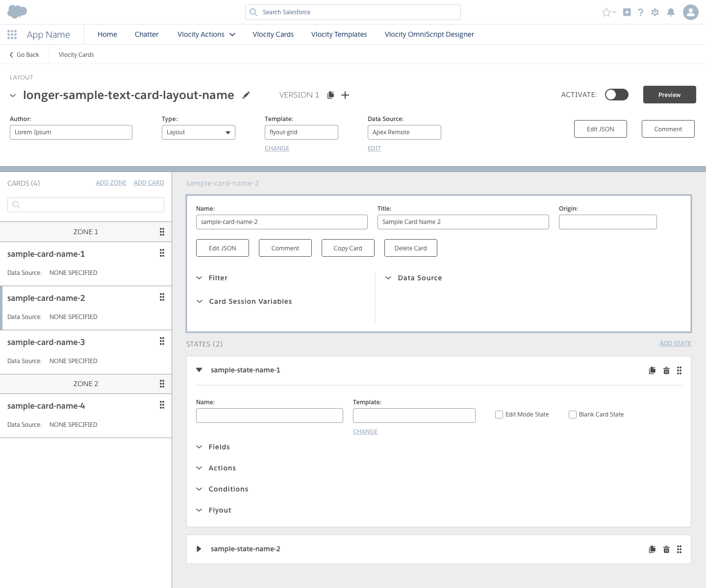Click Go Back

25,55
